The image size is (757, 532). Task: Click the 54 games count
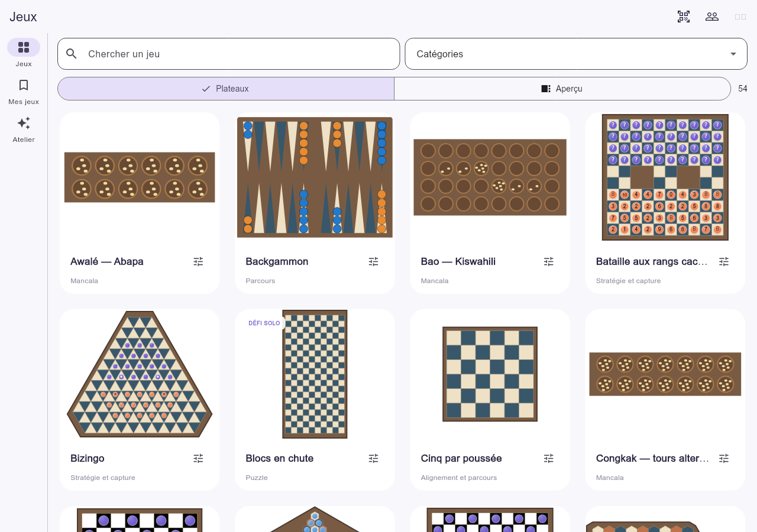[x=743, y=89]
